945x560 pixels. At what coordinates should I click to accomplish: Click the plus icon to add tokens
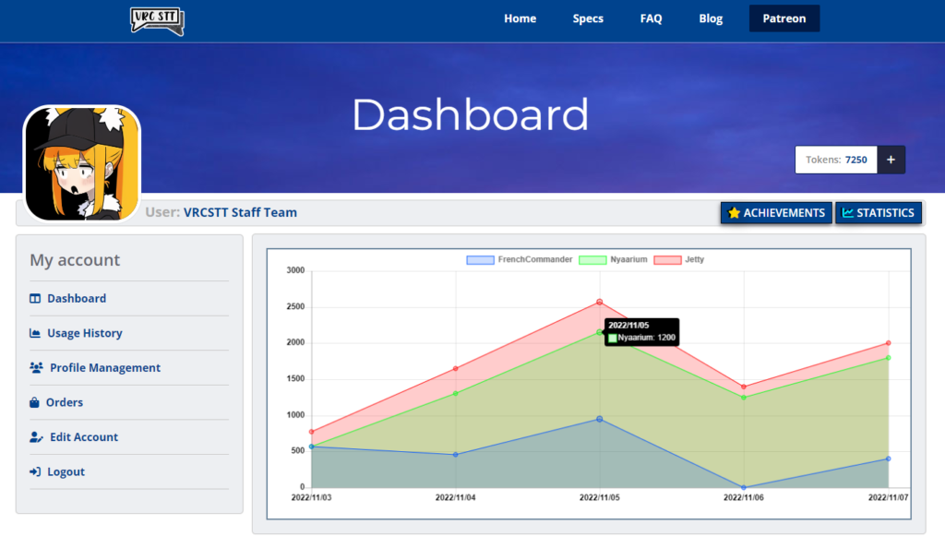pyautogui.click(x=891, y=160)
